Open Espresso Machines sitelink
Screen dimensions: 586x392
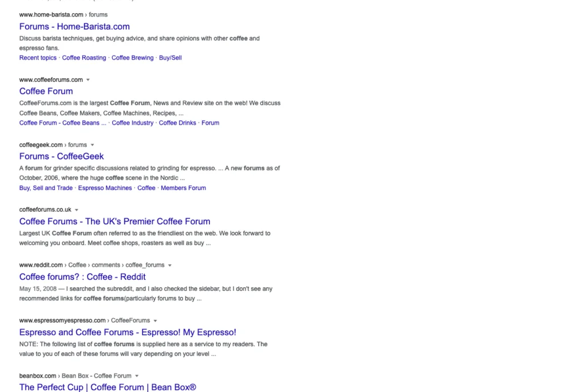(105, 188)
